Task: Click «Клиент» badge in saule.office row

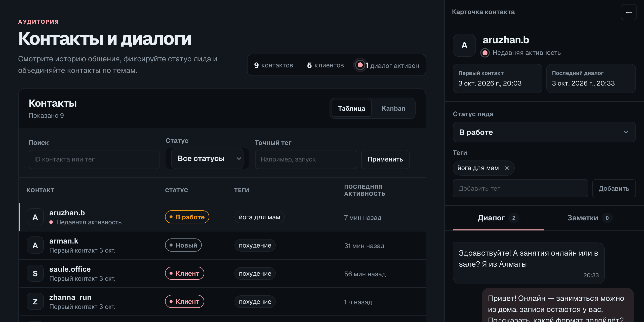Action: click(184, 273)
